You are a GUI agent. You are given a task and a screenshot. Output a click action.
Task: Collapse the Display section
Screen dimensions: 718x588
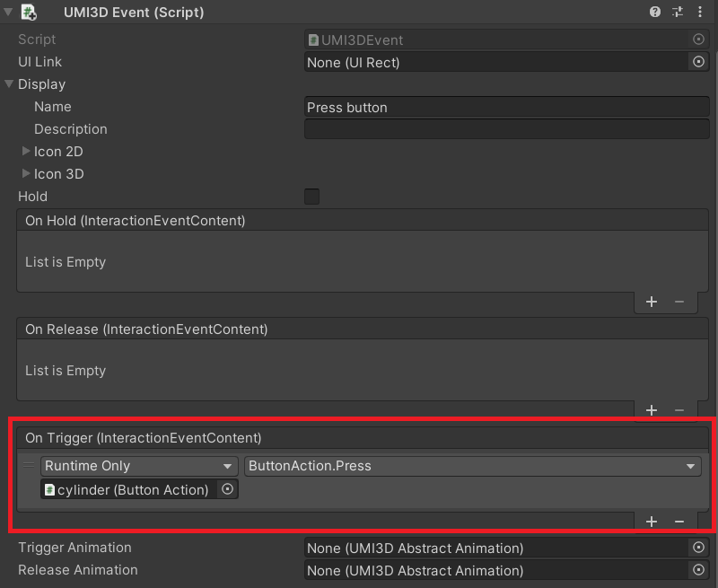click(9, 83)
